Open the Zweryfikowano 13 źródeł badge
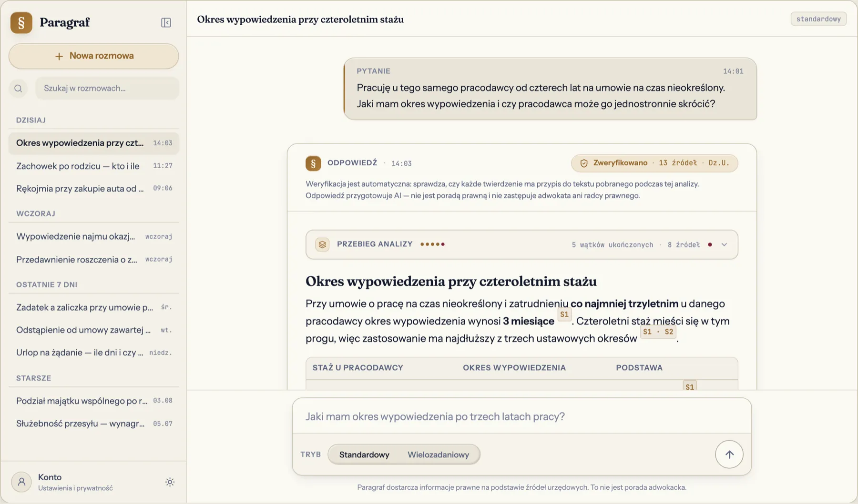 pyautogui.click(x=654, y=163)
